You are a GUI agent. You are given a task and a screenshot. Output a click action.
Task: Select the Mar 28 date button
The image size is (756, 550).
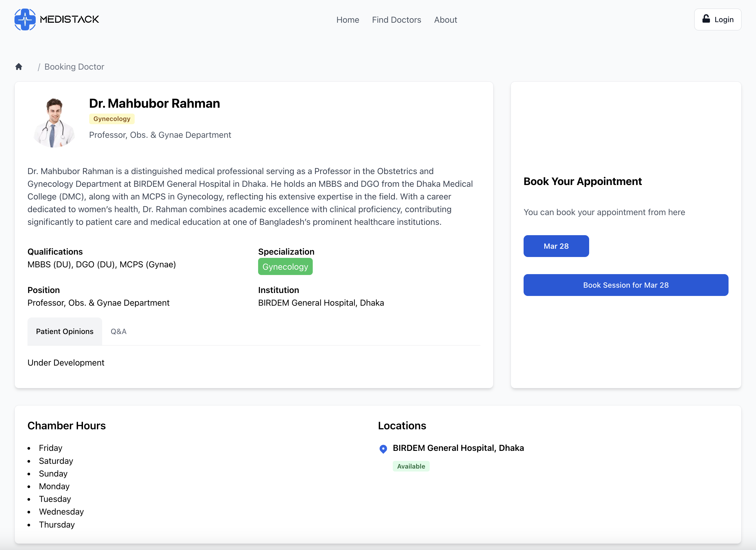click(556, 246)
